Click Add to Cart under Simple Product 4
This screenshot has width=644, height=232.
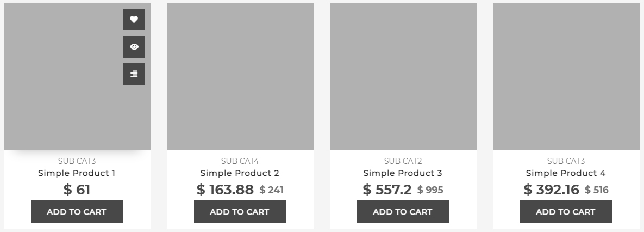[566, 212]
